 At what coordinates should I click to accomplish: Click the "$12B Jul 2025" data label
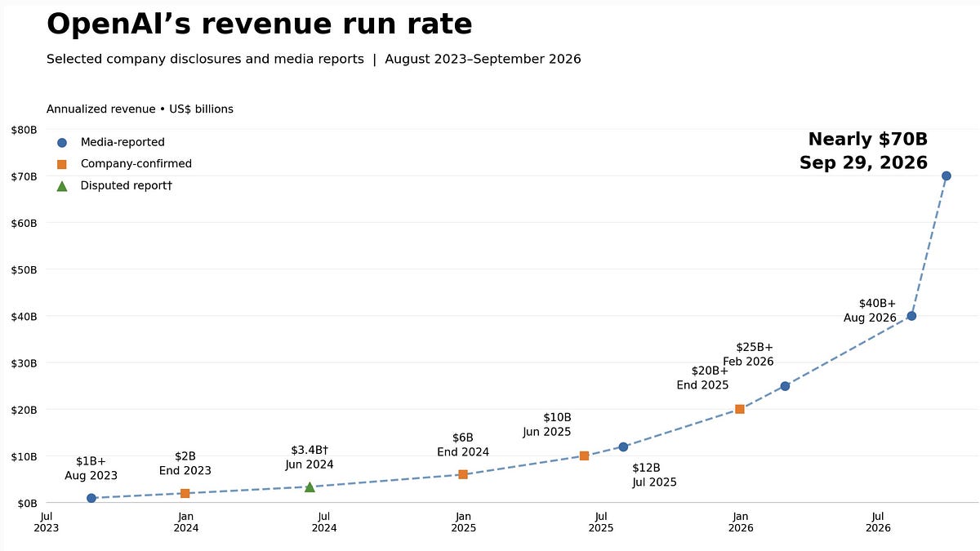click(x=654, y=475)
